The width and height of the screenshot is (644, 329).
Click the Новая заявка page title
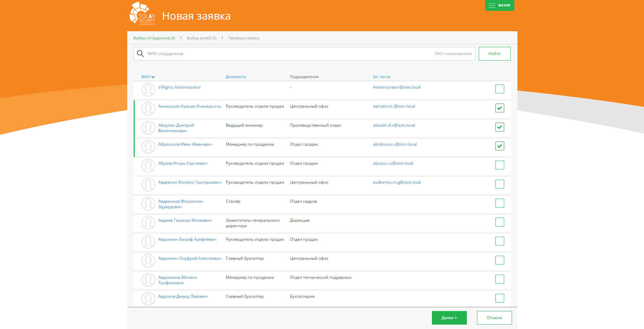pos(196,16)
